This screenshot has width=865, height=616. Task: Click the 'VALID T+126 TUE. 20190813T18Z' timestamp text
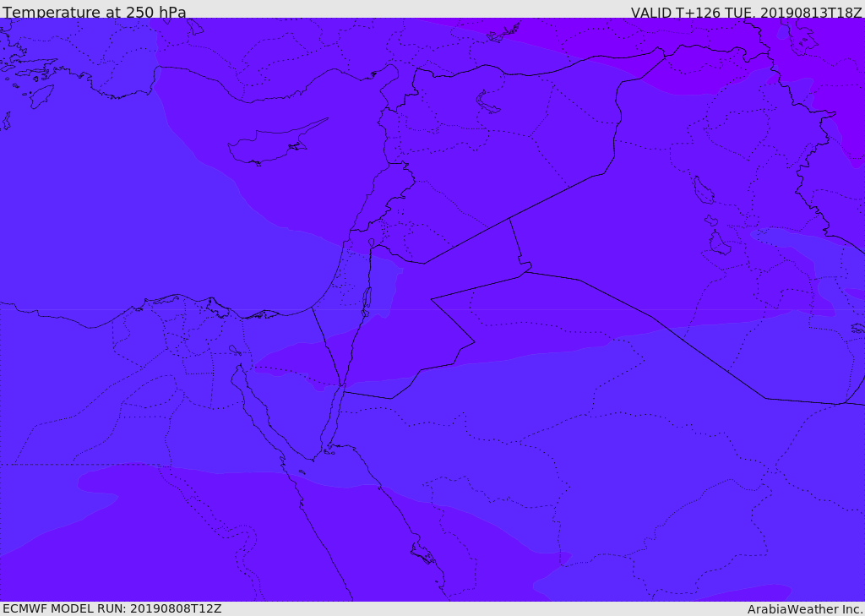click(747, 12)
